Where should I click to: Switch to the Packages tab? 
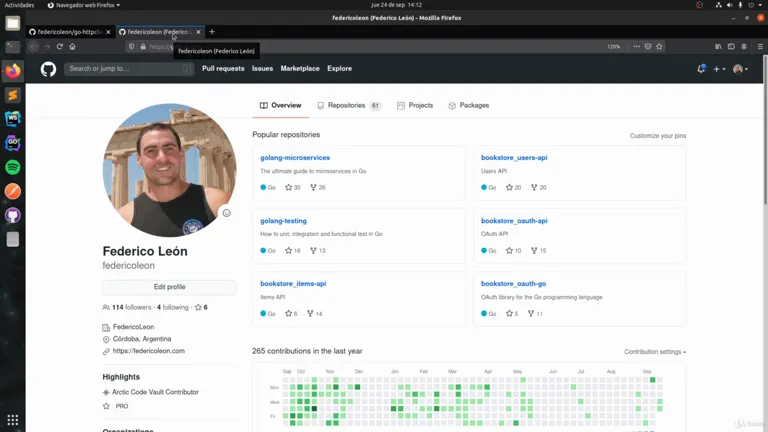pos(468,105)
